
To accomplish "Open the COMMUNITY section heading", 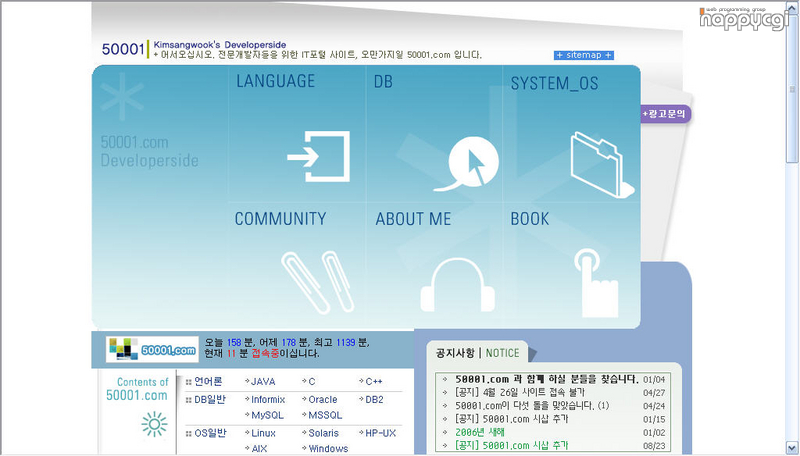I will pyautogui.click(x=280, y=219).
